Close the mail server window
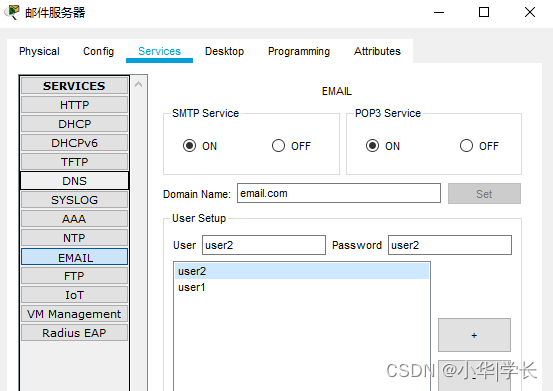 (530, 12)
